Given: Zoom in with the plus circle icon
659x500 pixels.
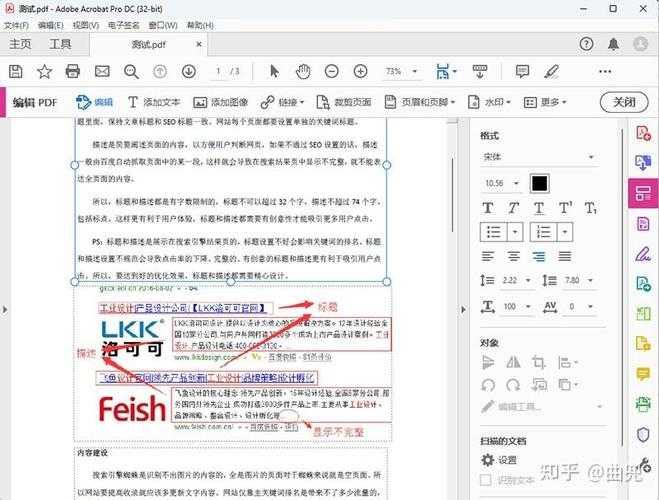Looking at the screenshot, I should click(361, 71).
